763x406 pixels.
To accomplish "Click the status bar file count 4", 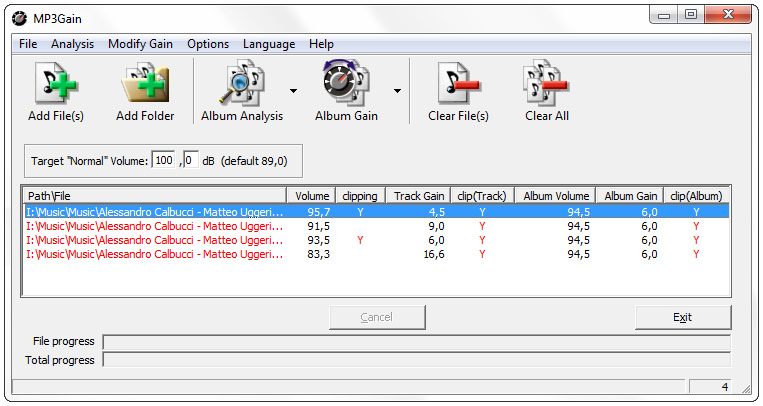I will (725, 387).
